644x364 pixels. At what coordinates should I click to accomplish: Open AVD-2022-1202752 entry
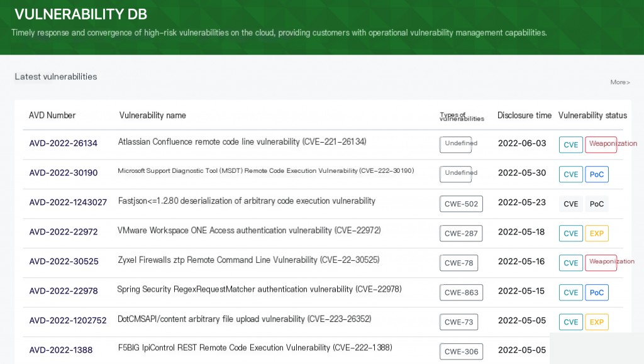pos(68,321)
